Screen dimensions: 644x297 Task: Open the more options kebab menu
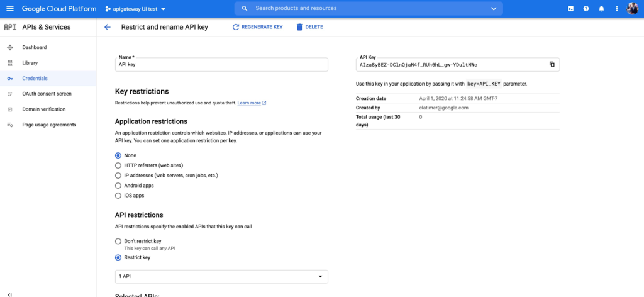tap(616, 9)
